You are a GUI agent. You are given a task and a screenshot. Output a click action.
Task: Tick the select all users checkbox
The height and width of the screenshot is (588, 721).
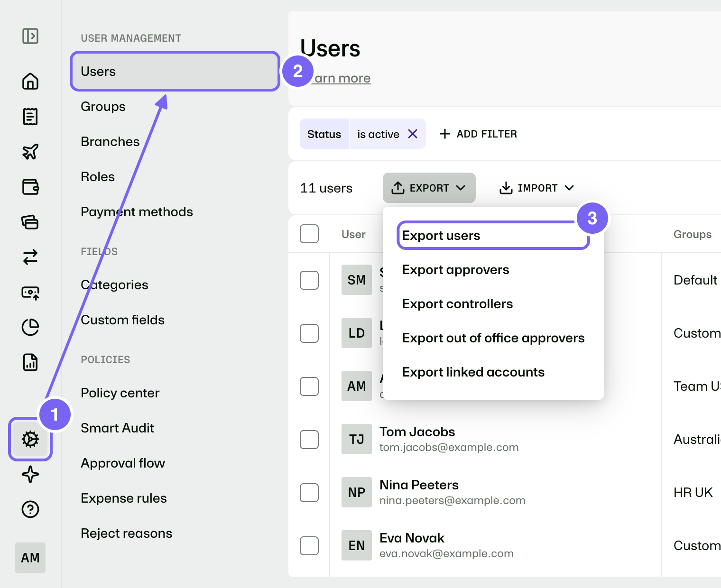point(309,234)
